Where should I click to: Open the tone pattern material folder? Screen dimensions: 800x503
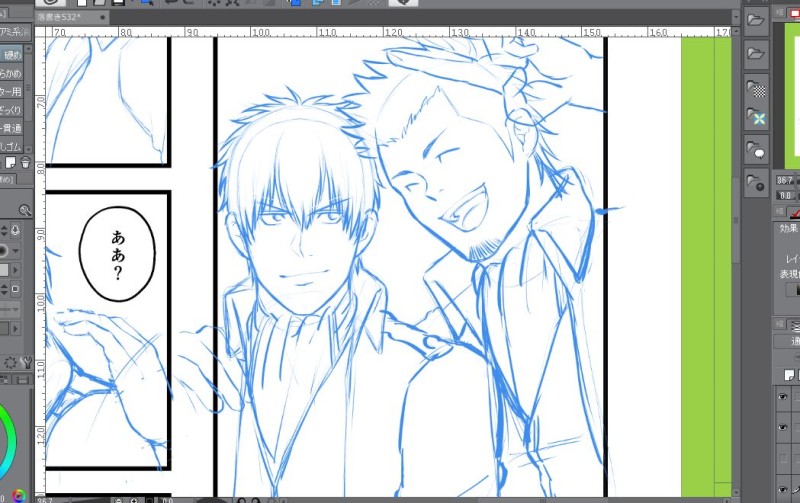click(x=756, y=89)
